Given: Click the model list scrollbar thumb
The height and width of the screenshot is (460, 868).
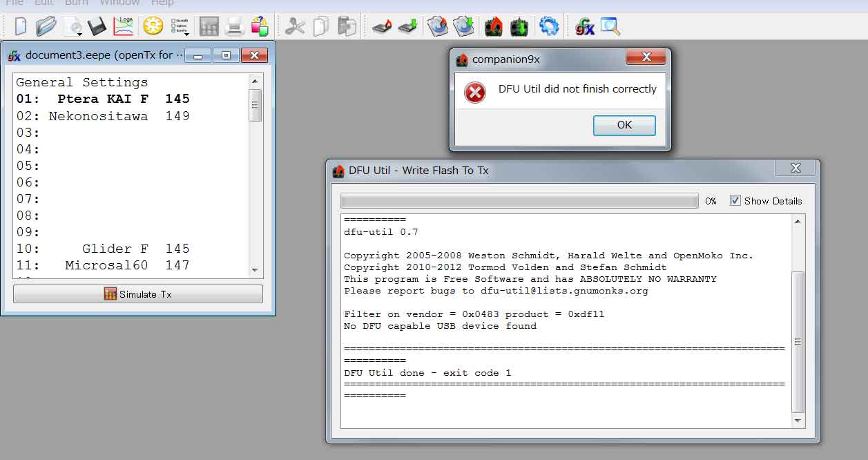Looking at the screenshot, I should click(255, 106).
